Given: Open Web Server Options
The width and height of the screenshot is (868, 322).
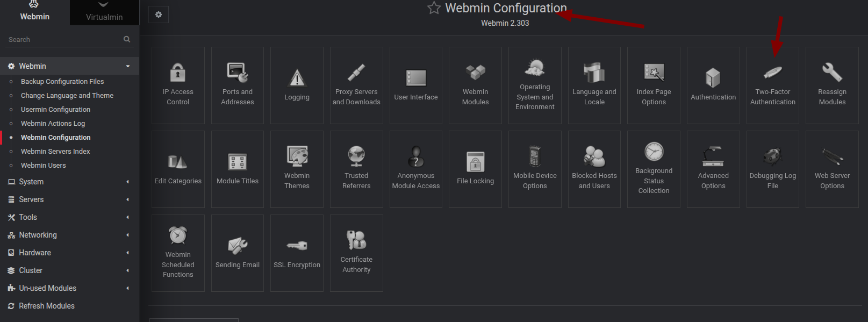Looking at the screenshot, I should (832, 169).
